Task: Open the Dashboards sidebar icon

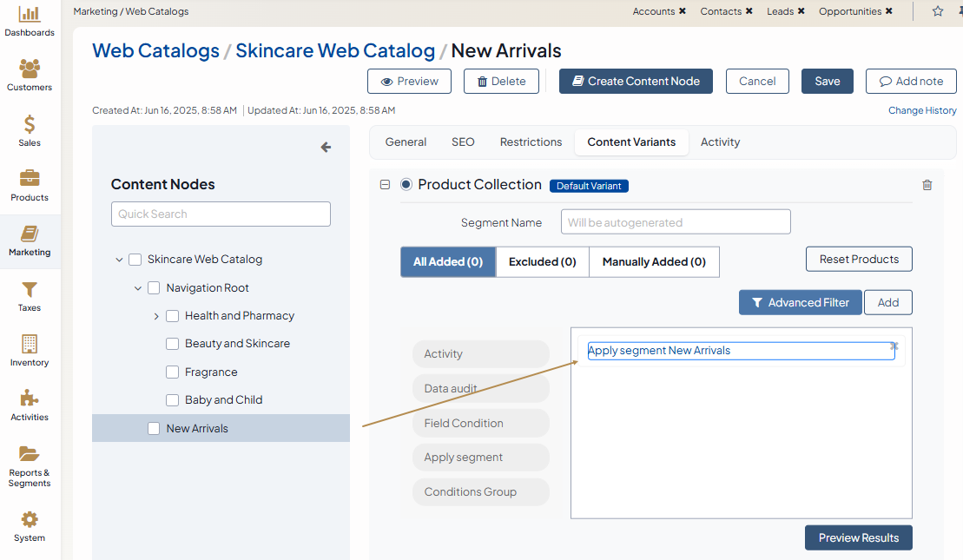Action: (x=30, y=15)
